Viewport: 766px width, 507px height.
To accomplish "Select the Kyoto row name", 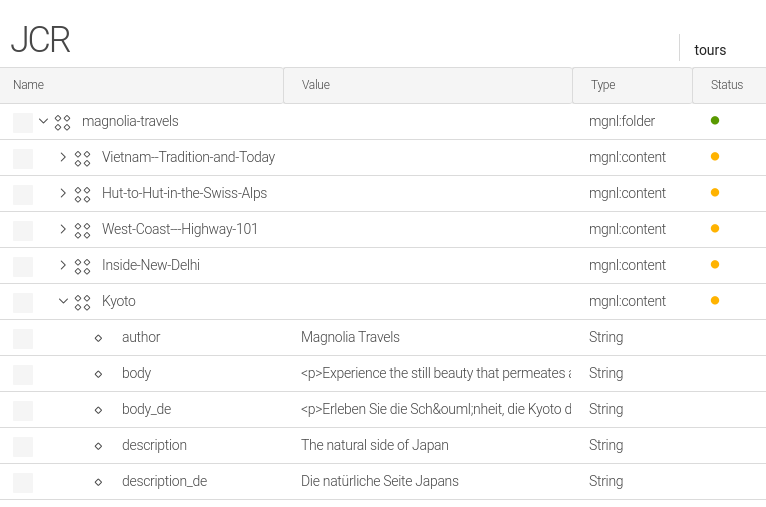I will pos(119,301).
